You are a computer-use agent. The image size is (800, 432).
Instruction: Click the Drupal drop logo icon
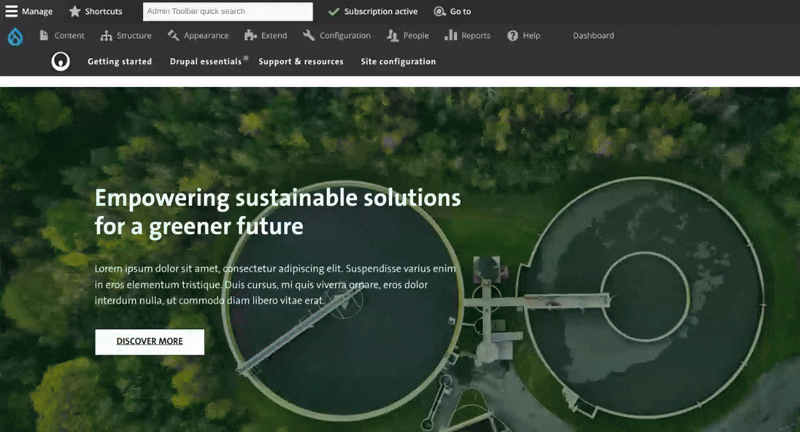[x=15, y=36]
